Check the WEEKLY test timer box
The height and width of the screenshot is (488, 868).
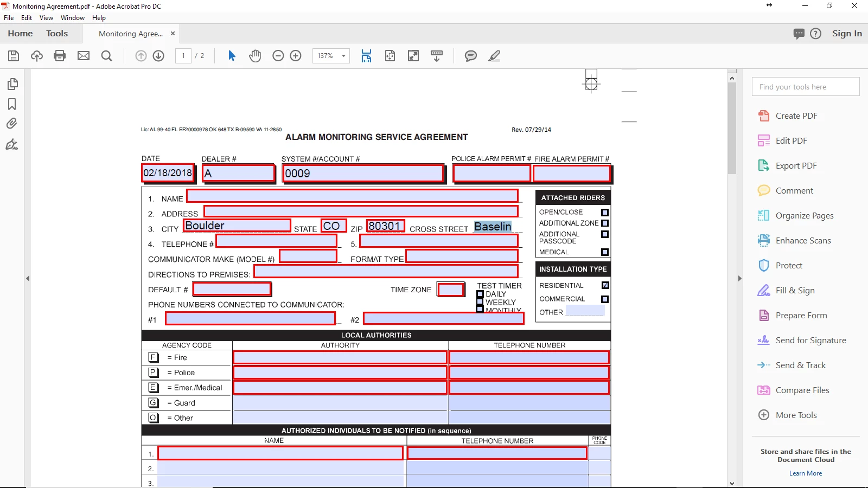pyautogui.click(x=480, y=301)
